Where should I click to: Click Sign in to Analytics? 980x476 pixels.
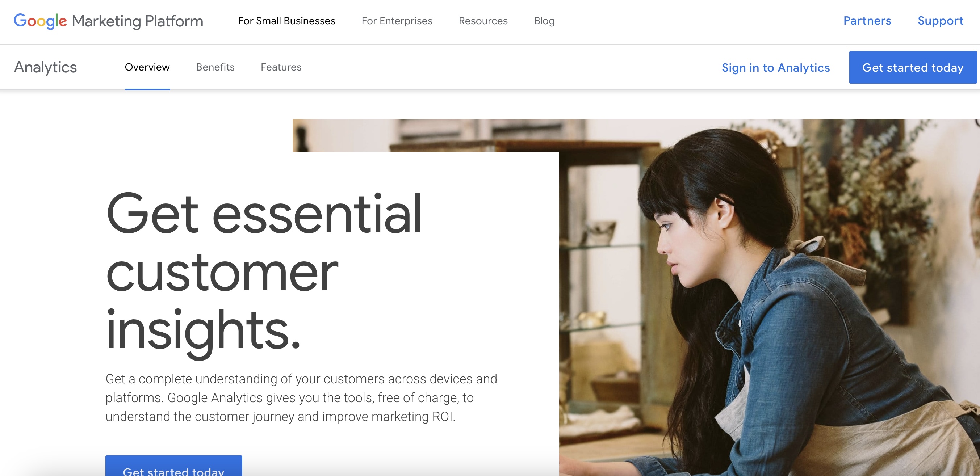[775, 68]
